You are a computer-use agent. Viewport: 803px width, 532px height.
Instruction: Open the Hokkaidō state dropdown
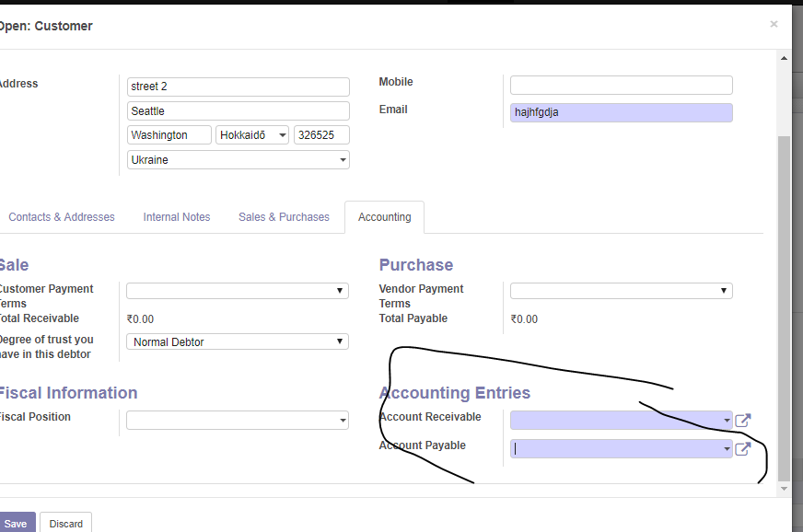(x=252, y=135)
